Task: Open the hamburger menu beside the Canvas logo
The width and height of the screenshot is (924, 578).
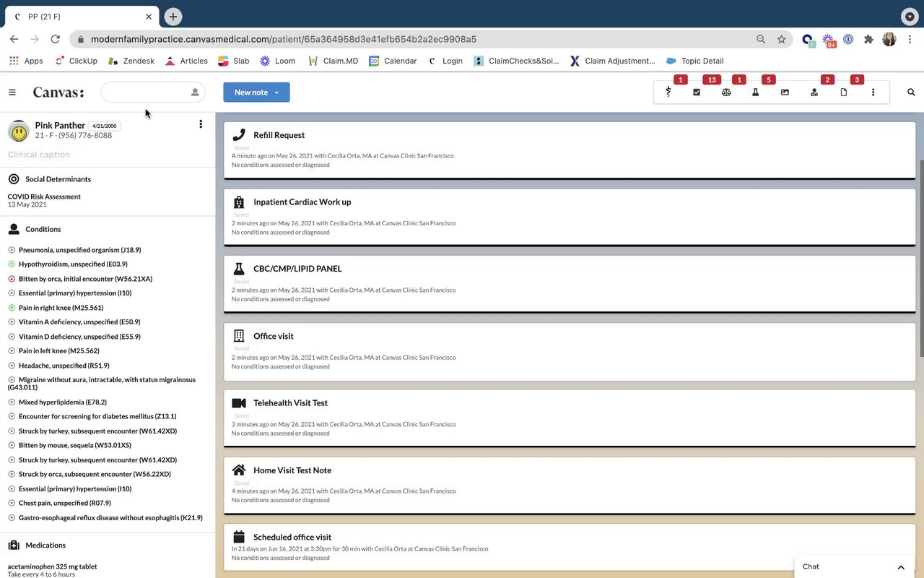Action: (12, 92)
